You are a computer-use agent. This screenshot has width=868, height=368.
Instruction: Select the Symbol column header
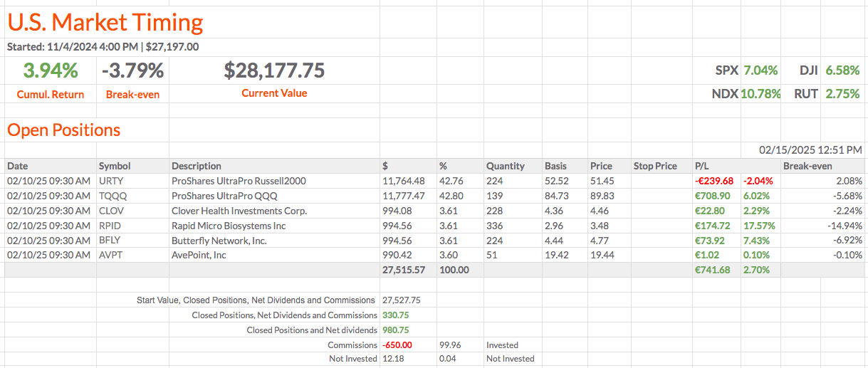pos(115,166)
